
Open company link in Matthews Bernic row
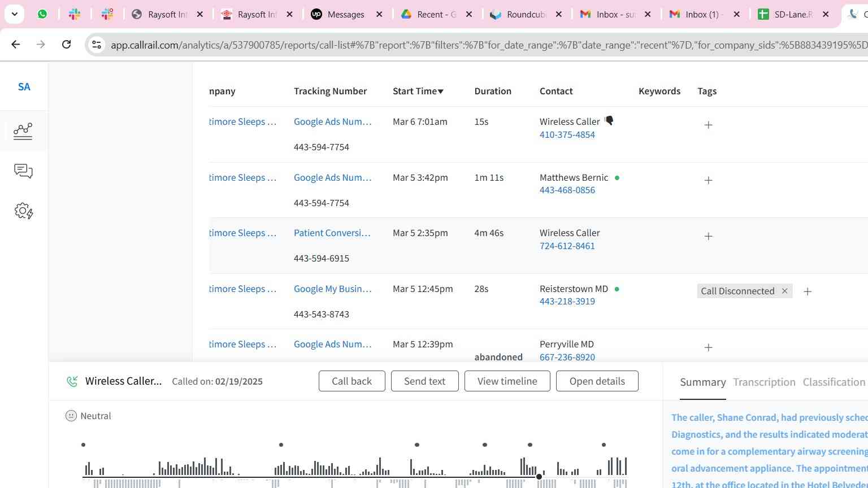[x=242, y=177]
